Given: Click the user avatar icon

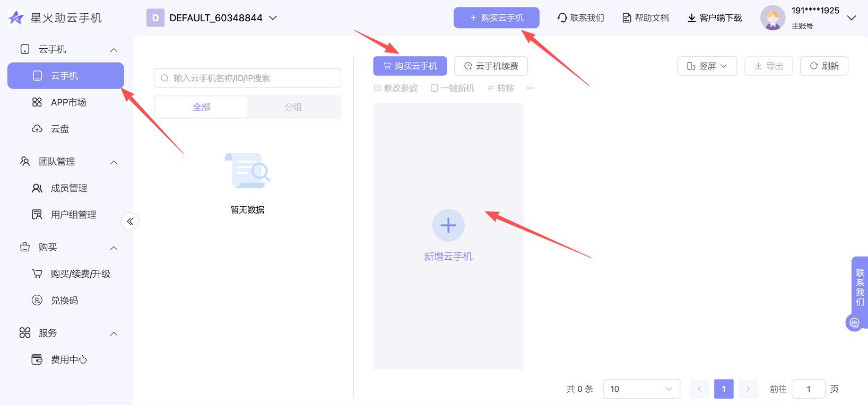Looking at the screenshot, I should pos(772,18).
